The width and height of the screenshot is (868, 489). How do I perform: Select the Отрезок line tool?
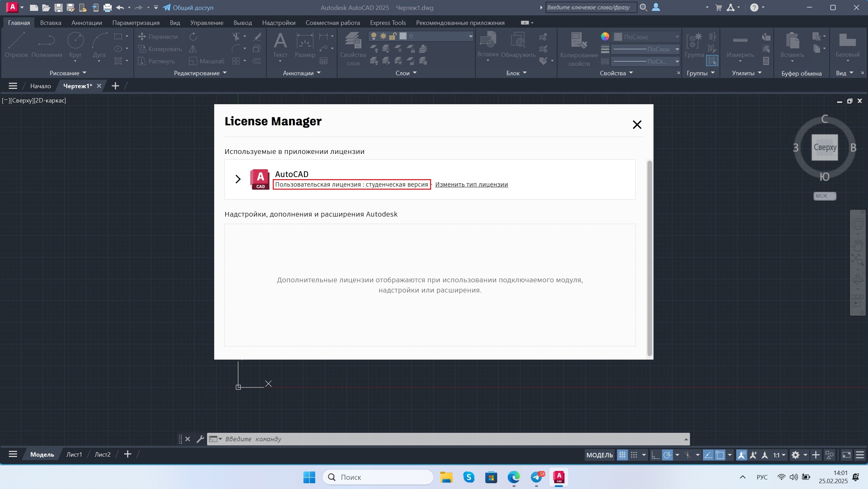click(16, 45)
